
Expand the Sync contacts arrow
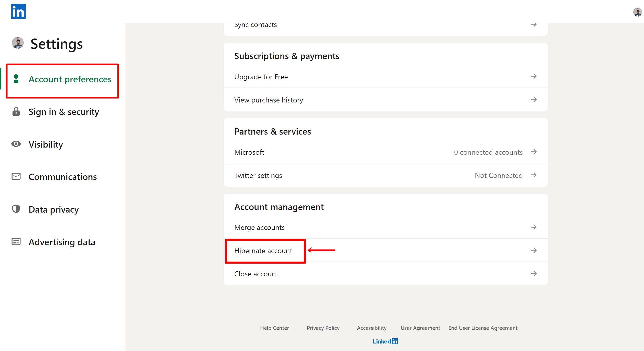(534, 25)
